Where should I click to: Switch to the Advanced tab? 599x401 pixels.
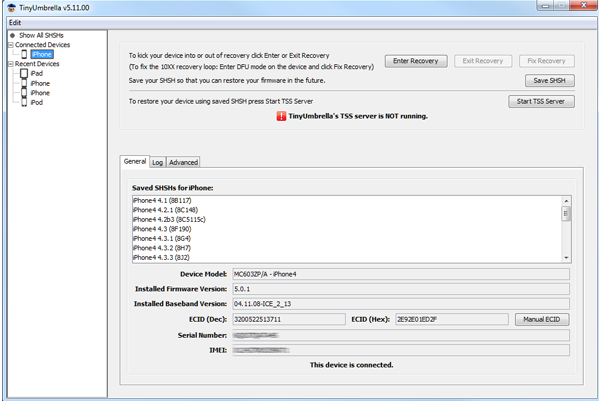(x=183, y=162)
